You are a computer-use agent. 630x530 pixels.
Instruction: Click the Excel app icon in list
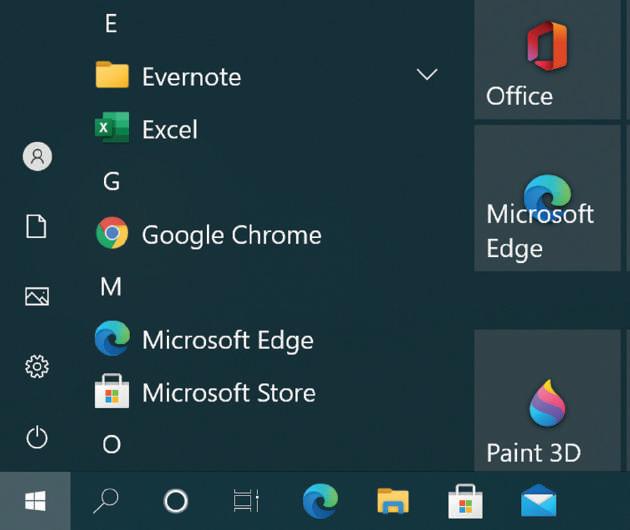coord(112,127)
